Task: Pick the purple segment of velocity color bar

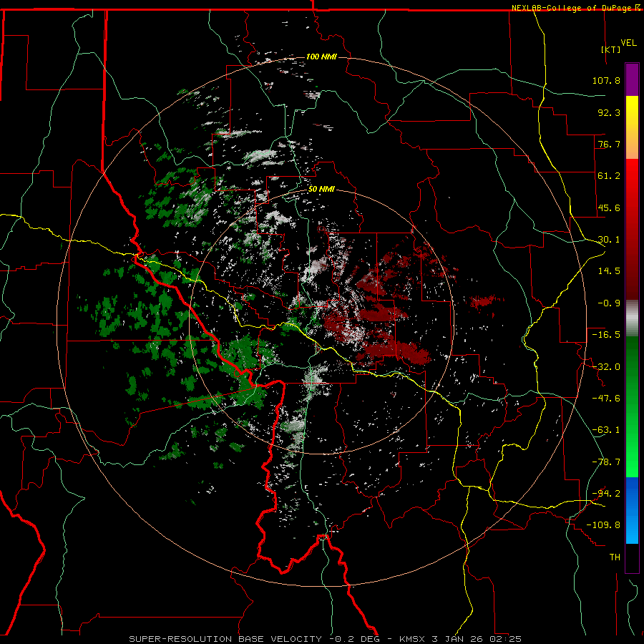Action: [x=632, y=79]
